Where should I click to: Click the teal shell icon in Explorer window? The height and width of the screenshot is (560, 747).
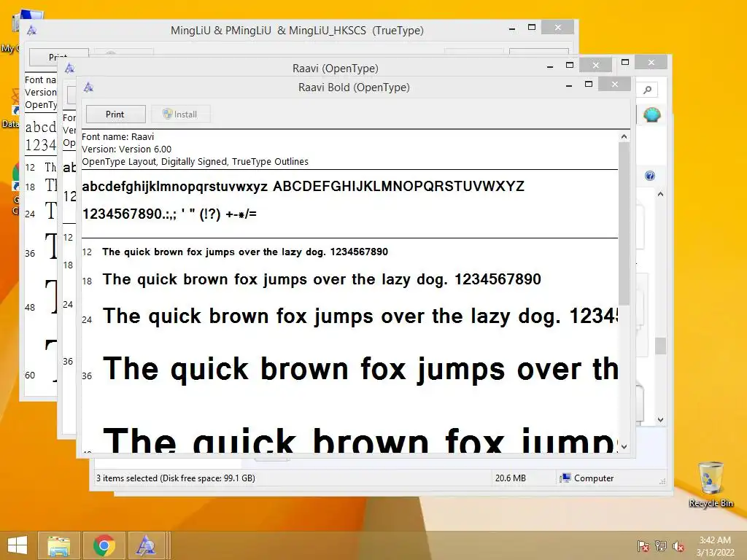[651, 115]
